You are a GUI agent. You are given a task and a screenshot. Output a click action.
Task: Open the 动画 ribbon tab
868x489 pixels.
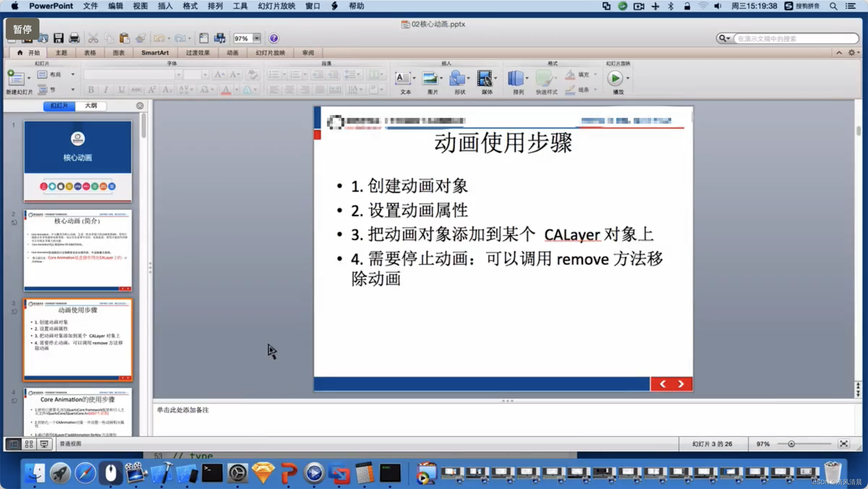[232, 53]
